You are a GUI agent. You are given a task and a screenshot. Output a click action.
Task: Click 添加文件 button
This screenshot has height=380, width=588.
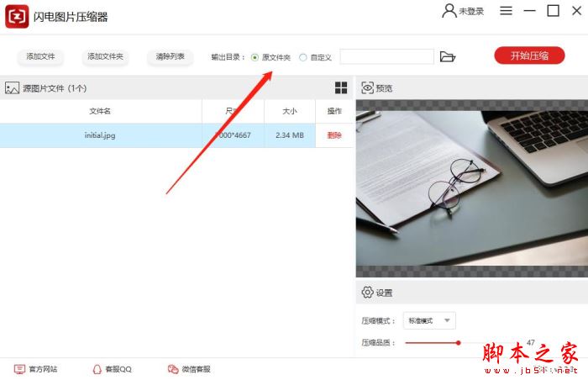(40, 56)
